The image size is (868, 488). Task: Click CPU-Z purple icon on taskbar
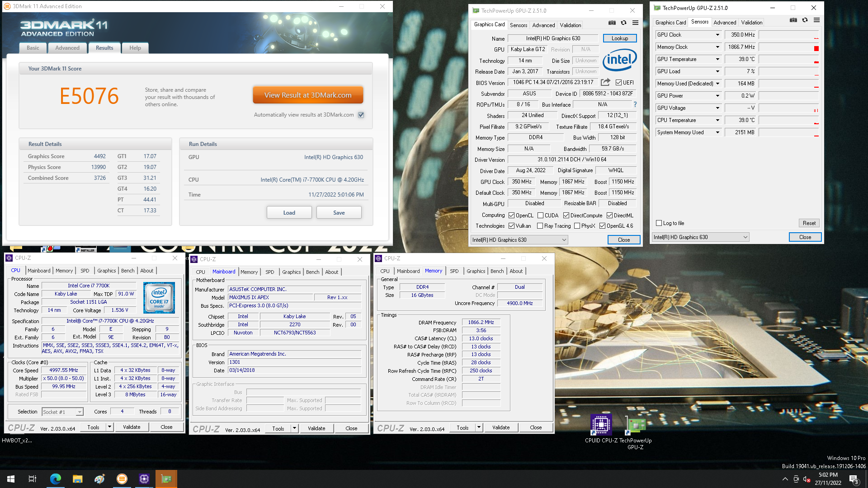[x=144, y=479]
